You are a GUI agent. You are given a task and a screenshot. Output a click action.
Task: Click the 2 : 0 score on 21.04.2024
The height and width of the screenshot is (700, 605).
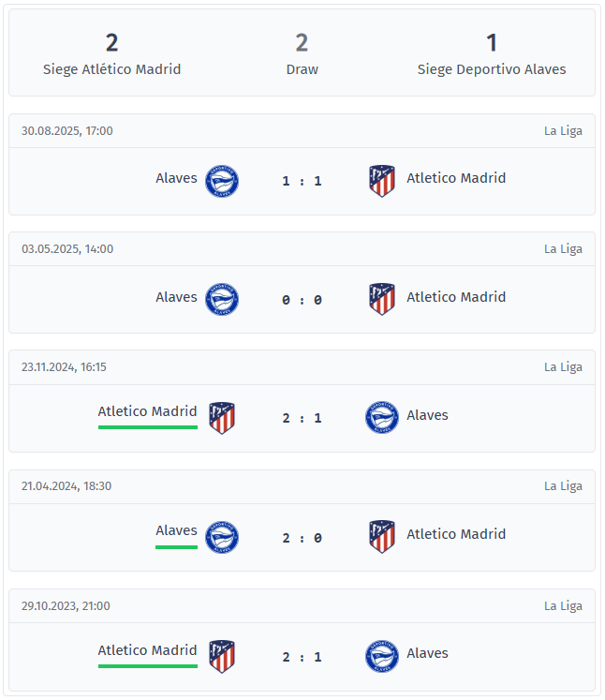pos(302,538)
